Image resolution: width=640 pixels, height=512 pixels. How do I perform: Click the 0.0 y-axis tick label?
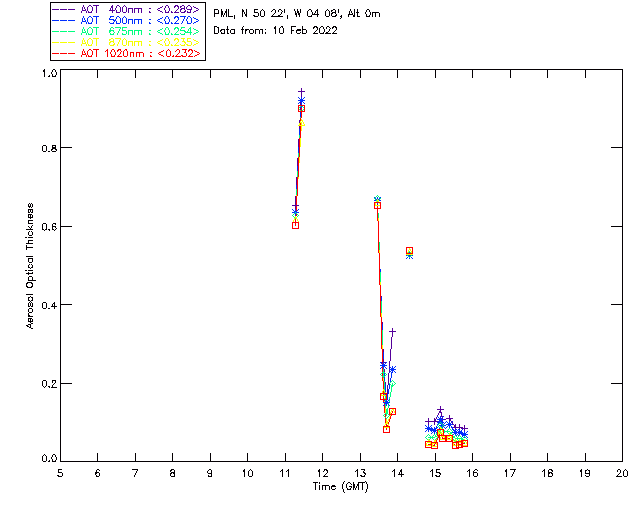coord(49,459)
